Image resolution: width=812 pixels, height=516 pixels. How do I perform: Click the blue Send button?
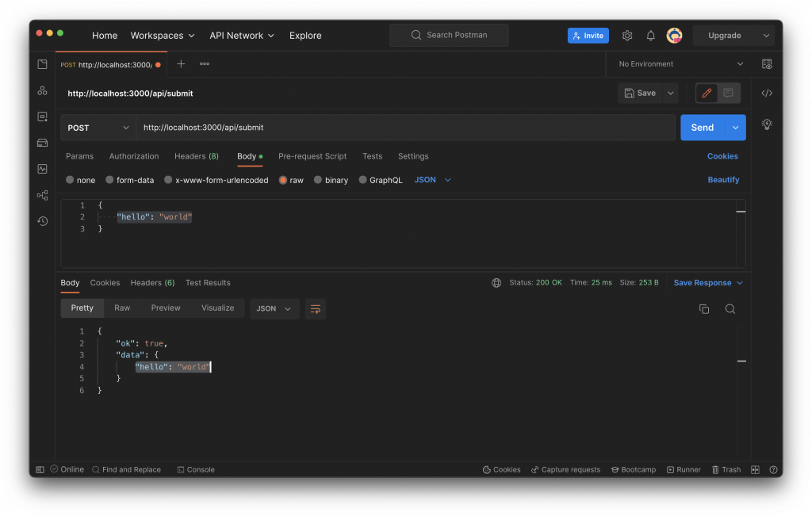point(703,128)
